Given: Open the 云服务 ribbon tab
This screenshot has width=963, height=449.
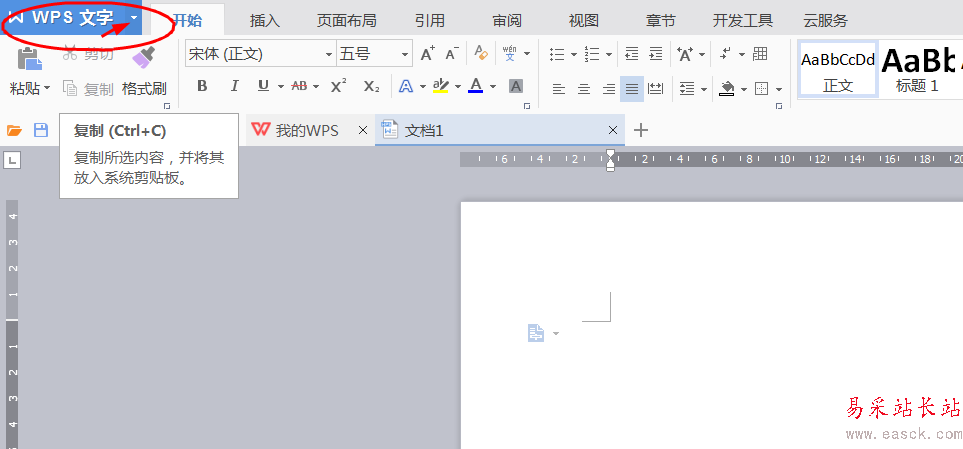Looking at the screenshot, I should coord(825,20).
